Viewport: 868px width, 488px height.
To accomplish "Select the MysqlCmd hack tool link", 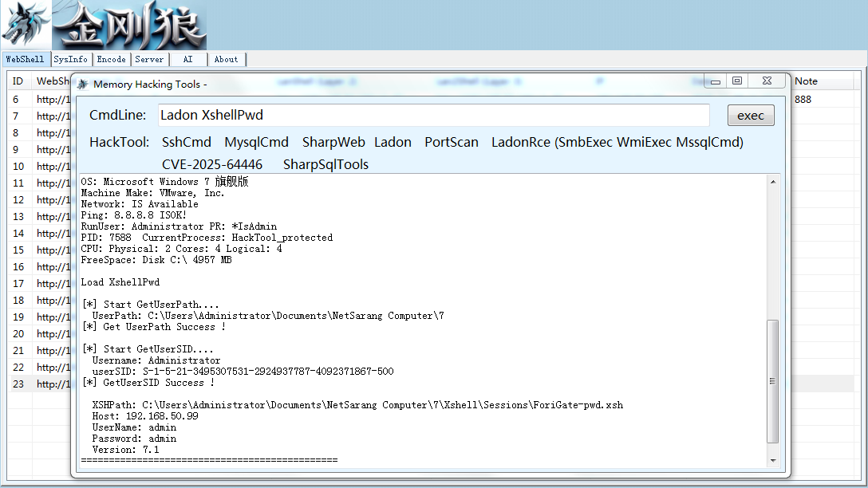I will click(257, 142).
